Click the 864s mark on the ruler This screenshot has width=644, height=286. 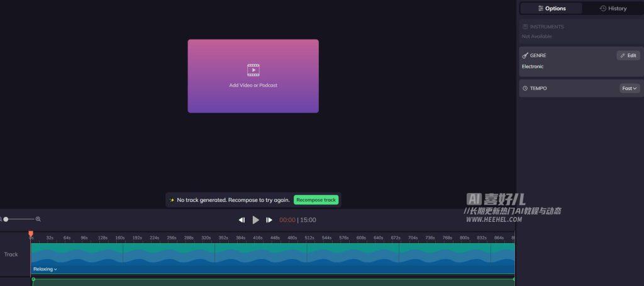click(499, 238)
